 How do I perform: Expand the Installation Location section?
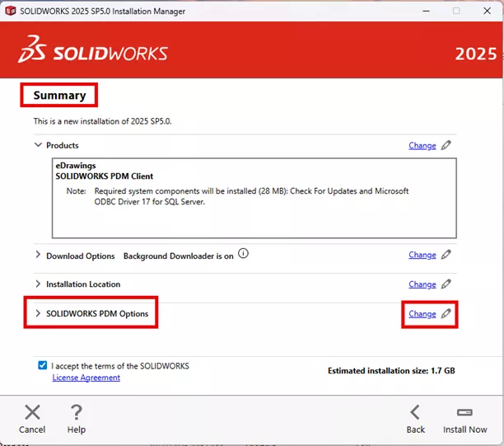pos(38,284)
